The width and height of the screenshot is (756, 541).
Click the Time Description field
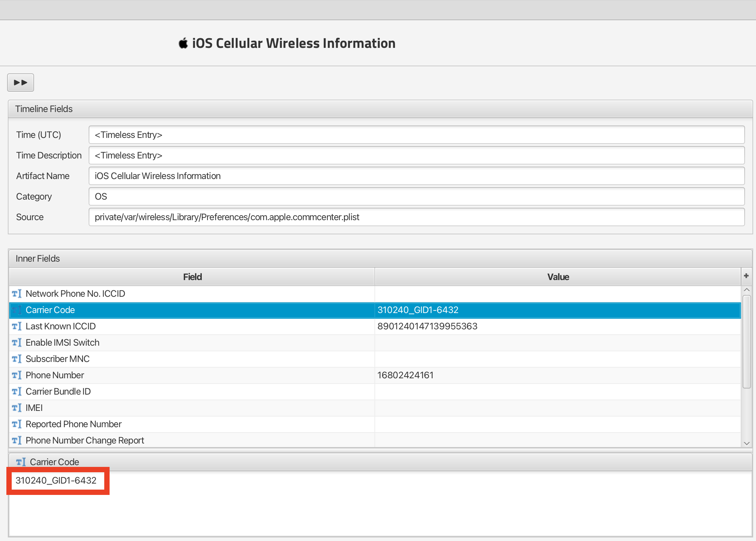pyautogui.click(x=416, y=155)
